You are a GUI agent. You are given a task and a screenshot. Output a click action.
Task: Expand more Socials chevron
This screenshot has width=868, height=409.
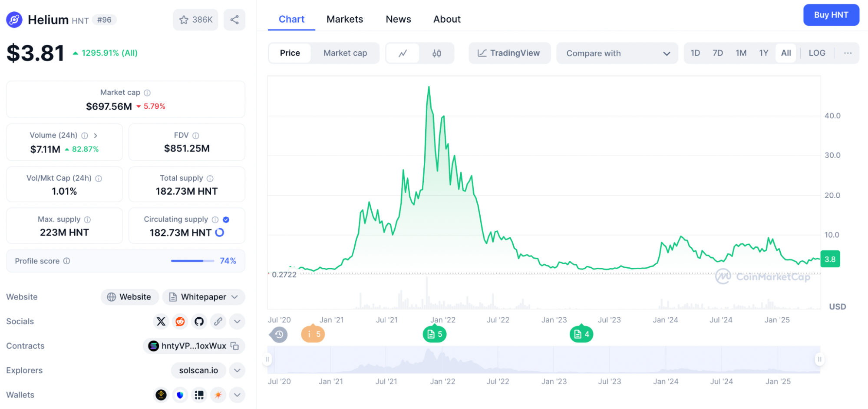click(237, 321)
